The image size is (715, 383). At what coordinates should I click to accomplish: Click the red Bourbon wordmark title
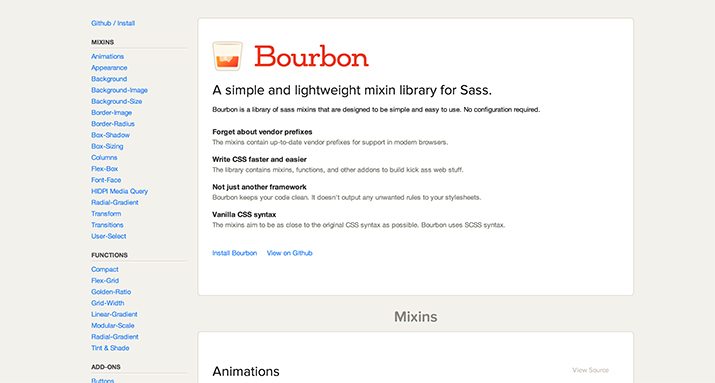pos(311,57)
